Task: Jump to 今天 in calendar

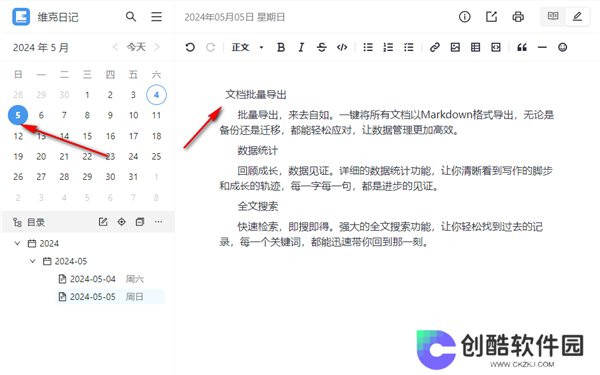Action: (136, 47)
